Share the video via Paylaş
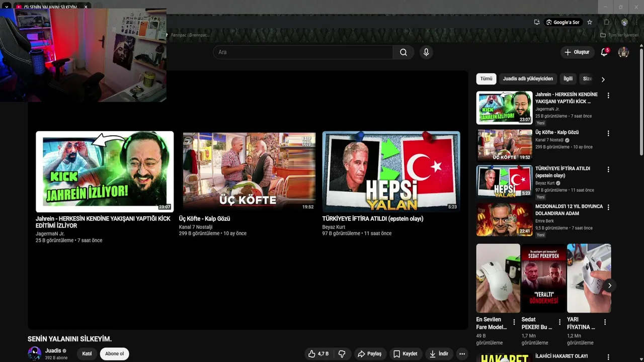 [369, 354]
